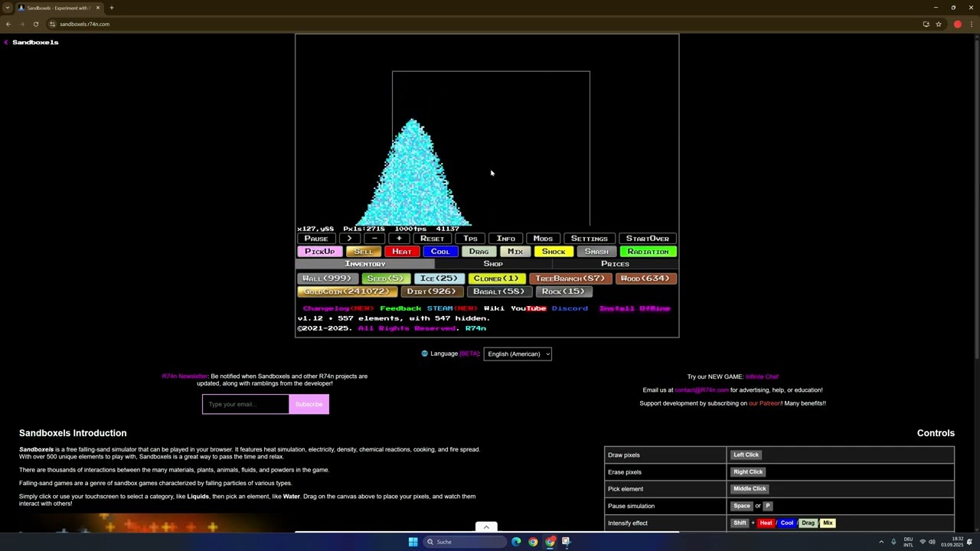Open the red Chrome profile icon
Screen dimensions: 980x551
pyautogui.click(x=957, y=24)
